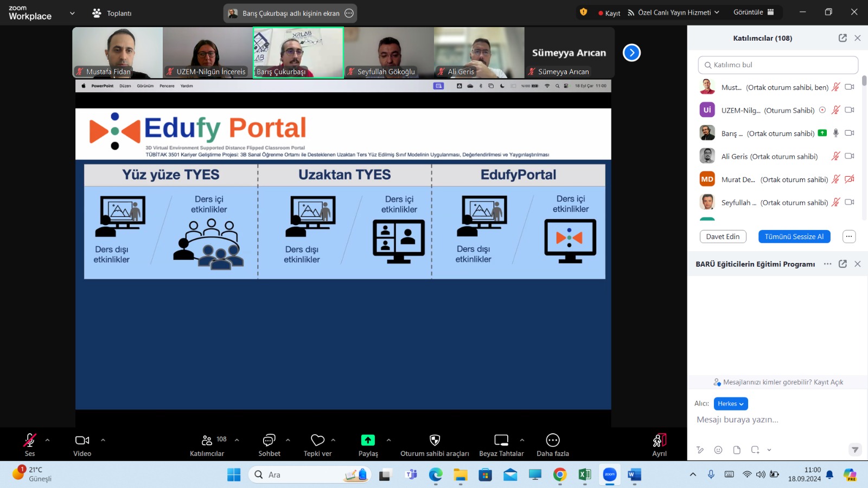Expand the Zoom Workplace dropdown arrow
The width and height of the screenshot is (868, 488).
[x=72, y=13]
